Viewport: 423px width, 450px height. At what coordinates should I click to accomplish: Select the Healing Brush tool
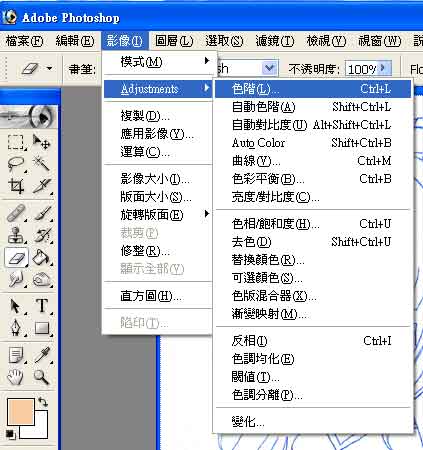coord(16,213)
